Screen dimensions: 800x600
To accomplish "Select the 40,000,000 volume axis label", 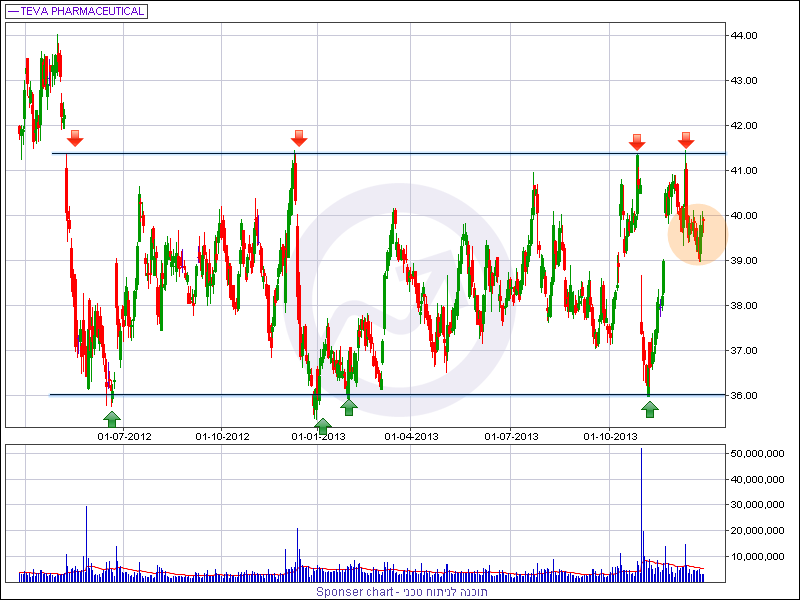I will (757, 480).
